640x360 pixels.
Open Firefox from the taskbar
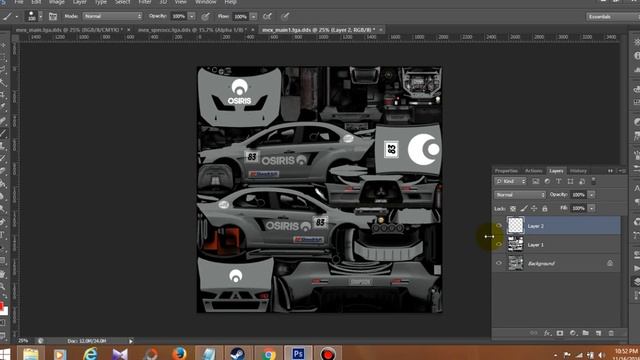coord(180,353)
